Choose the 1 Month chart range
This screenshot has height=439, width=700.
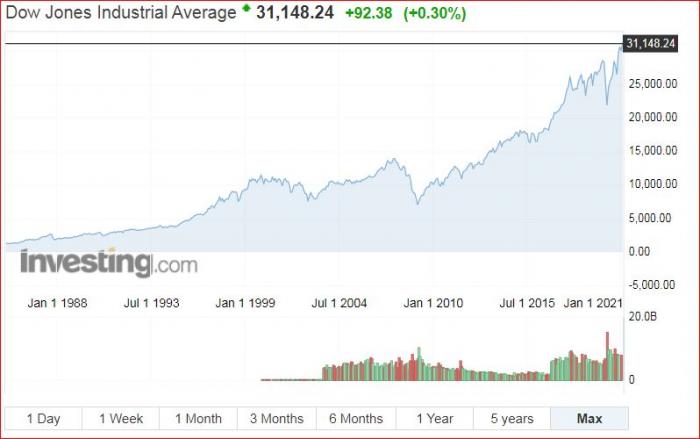[198, 418]
